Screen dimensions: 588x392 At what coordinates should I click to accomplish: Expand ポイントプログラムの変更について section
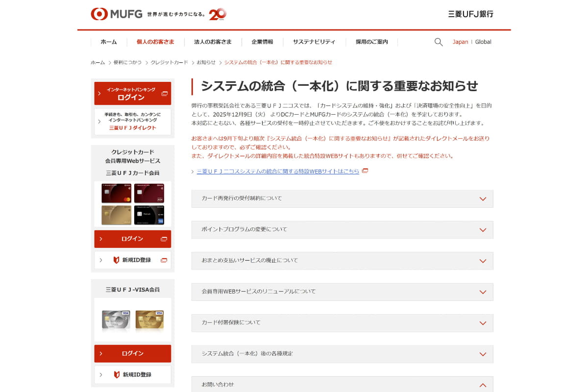point(342,229)
